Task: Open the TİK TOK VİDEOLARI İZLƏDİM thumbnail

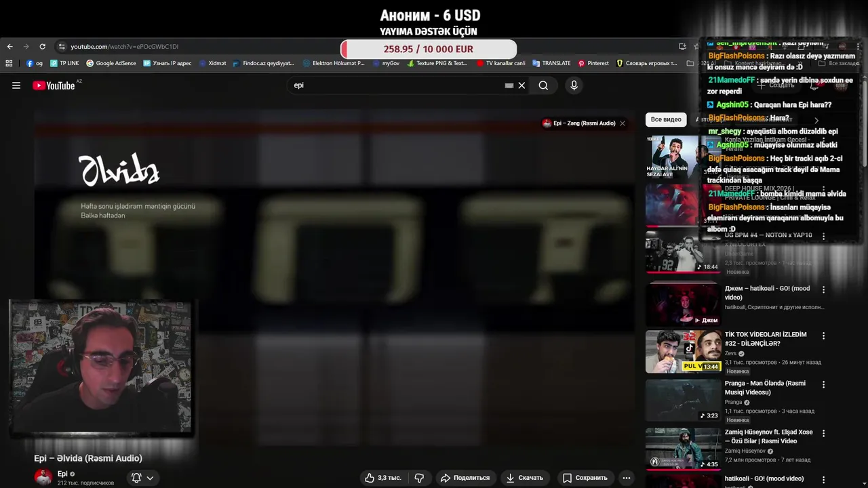Action: click(682, 352)
